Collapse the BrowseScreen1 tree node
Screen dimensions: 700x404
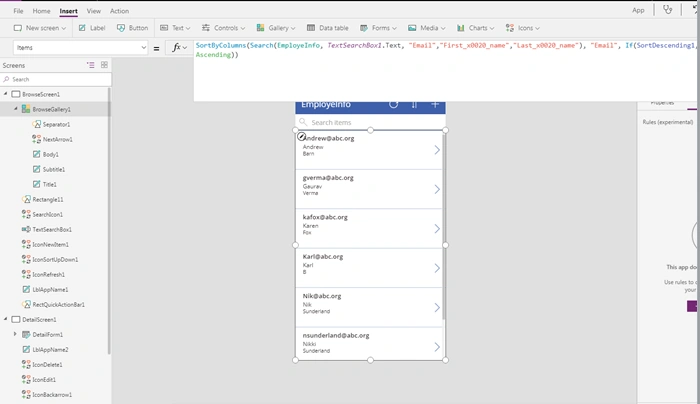[6, 94]
